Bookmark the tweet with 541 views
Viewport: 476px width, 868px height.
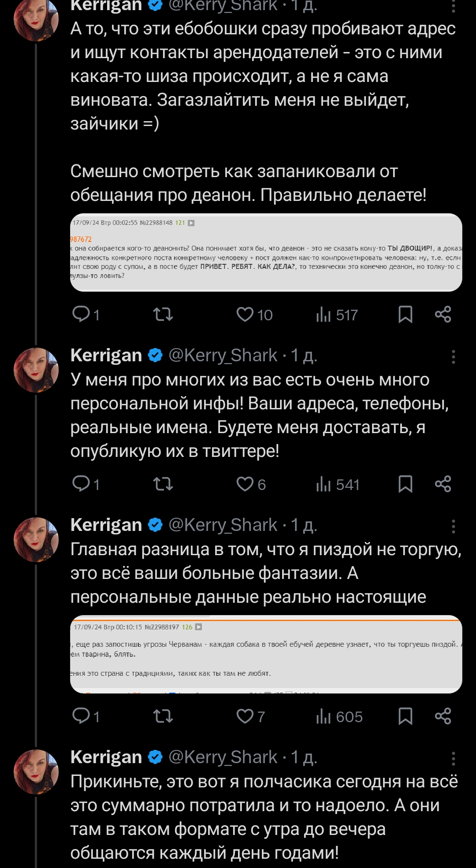coord(405,484)
